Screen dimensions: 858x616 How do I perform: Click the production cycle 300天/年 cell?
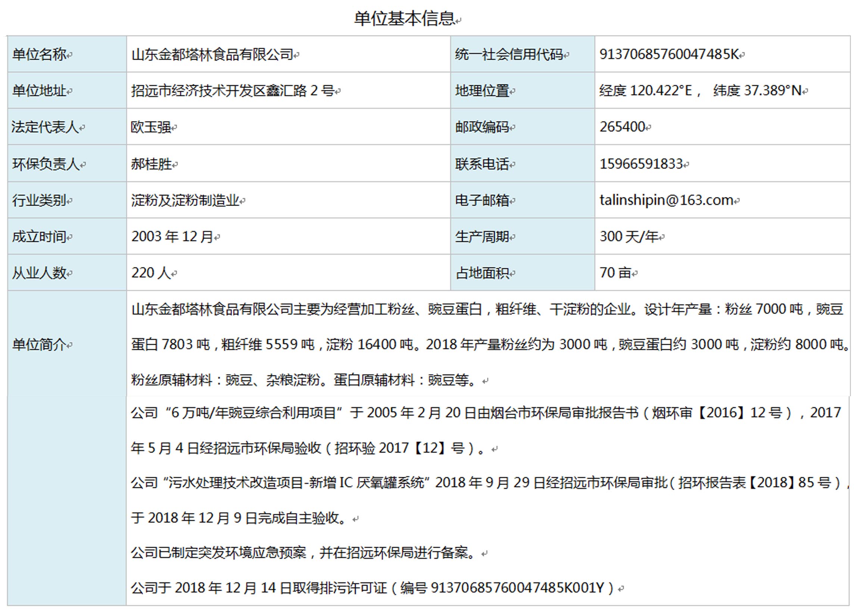coord(629,237)
